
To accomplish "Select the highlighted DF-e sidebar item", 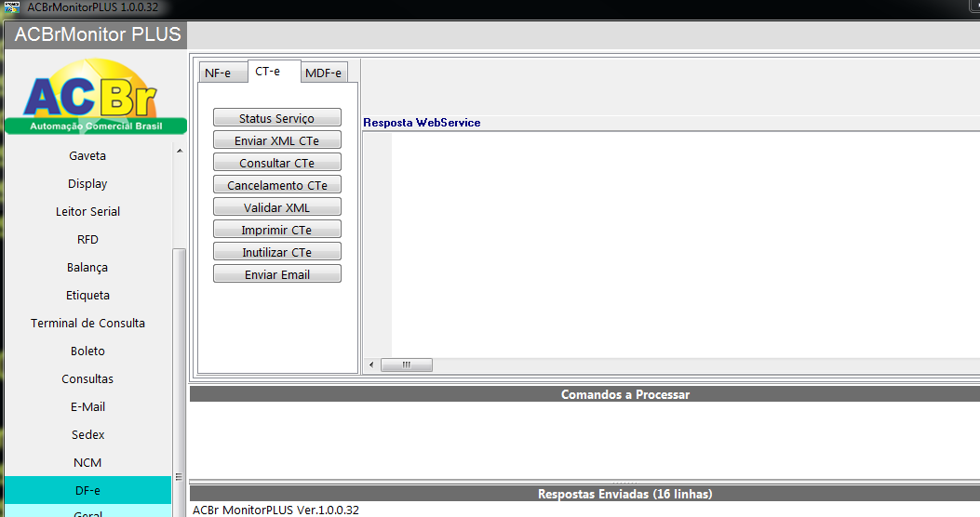I will (87, 490).
